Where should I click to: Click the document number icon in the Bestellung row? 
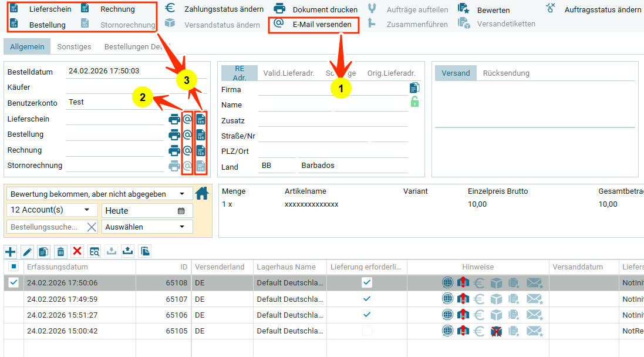pos(201,134)
